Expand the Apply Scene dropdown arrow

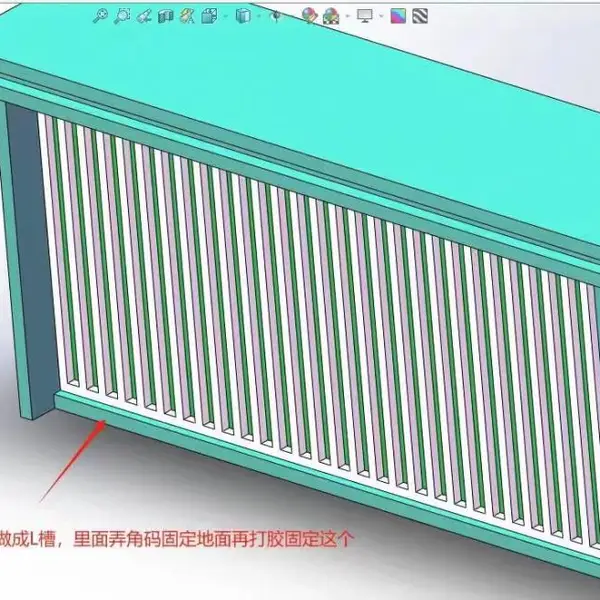[x=347, y=16]
